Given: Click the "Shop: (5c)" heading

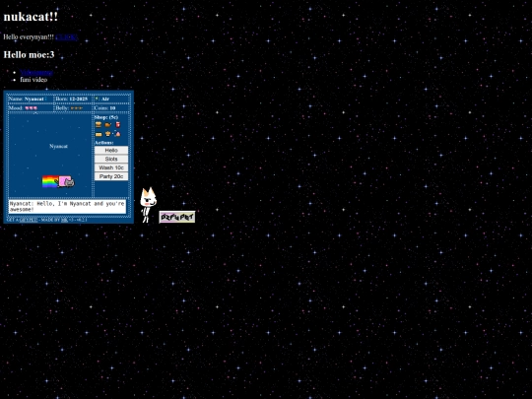Looking at the screenshot, I should (106, 117).
